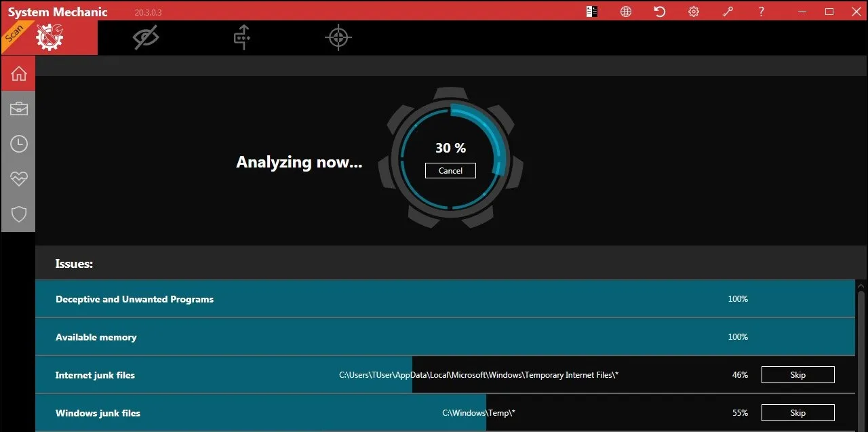Screen dimensions: 868x432
Task: Open the key activation icon
Action: [x=728, y=12]
